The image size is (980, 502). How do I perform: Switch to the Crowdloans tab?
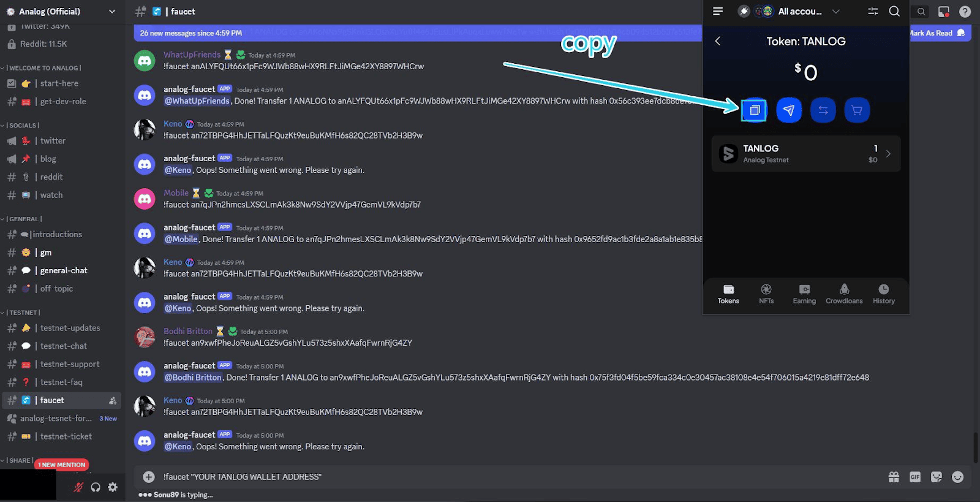click(844, 294)
